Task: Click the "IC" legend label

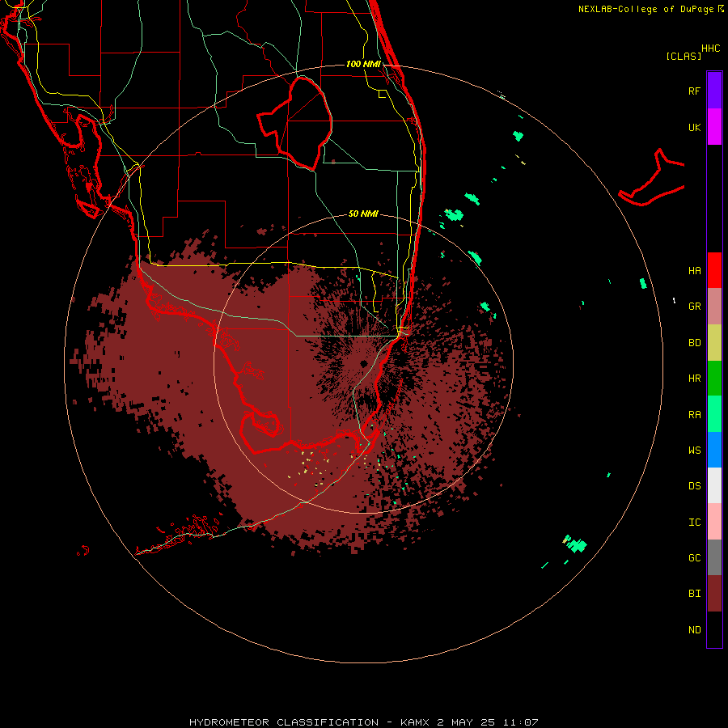Action: (x=694, y=523)
